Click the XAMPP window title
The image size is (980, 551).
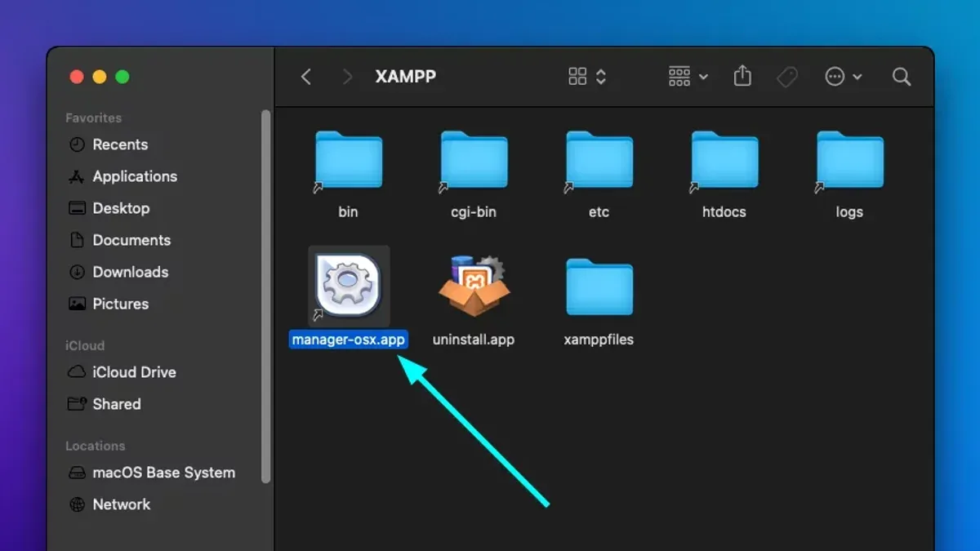coord(406,77)
